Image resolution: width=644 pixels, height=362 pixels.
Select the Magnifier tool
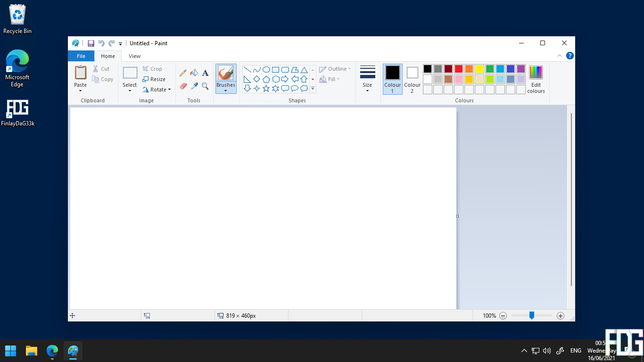205,86
